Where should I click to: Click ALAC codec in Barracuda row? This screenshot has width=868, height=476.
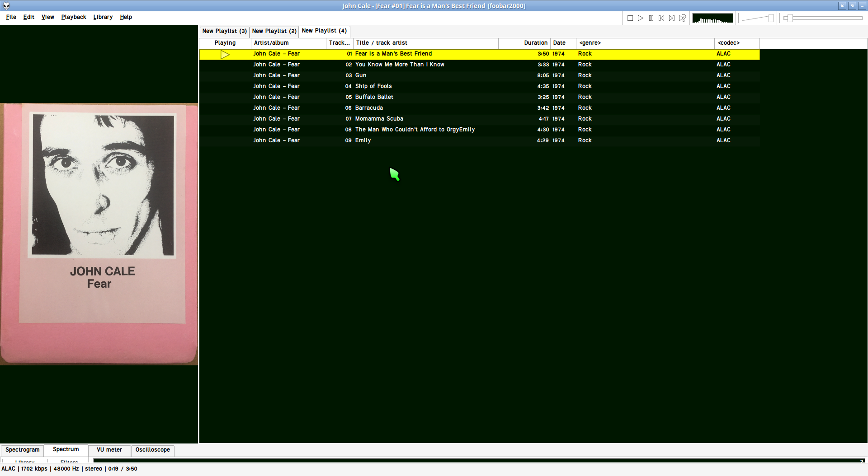pos(723,108)
